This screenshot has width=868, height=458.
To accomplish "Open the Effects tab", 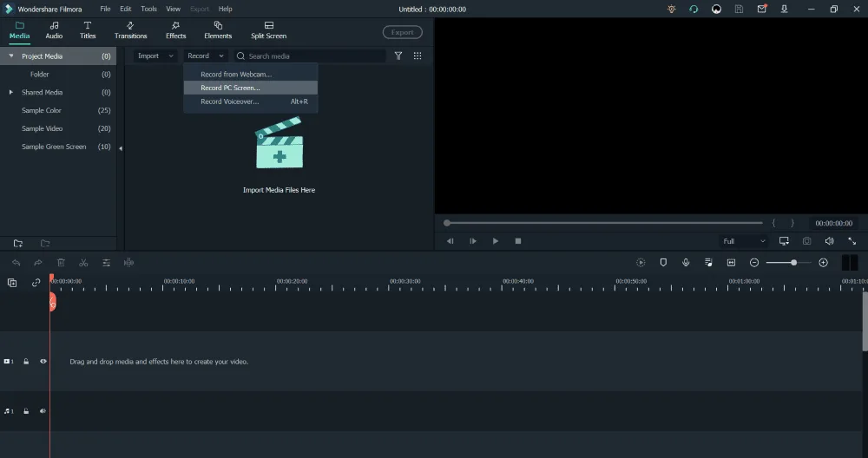I will pyautogui.click(x=175, y=30).
